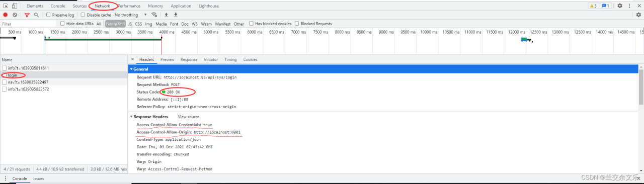Tick Blocked Requests checkbox
The height and width of the screenshot is (184, 644).
pos(297,24)
